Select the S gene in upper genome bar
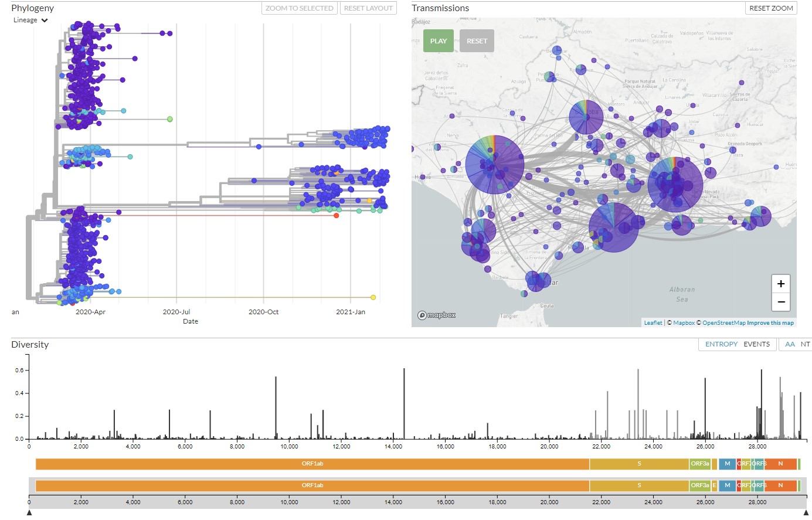812x520 pixels. tap(638, 464)
